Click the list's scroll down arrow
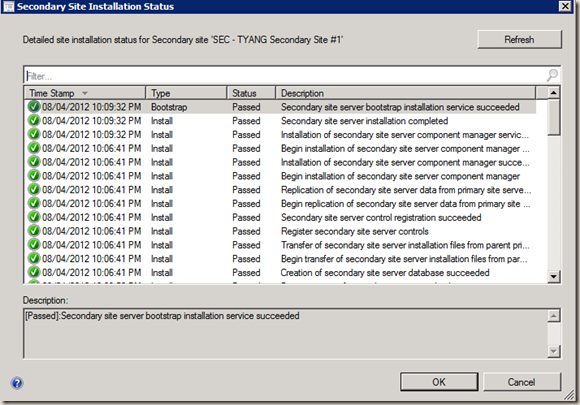 553,276
